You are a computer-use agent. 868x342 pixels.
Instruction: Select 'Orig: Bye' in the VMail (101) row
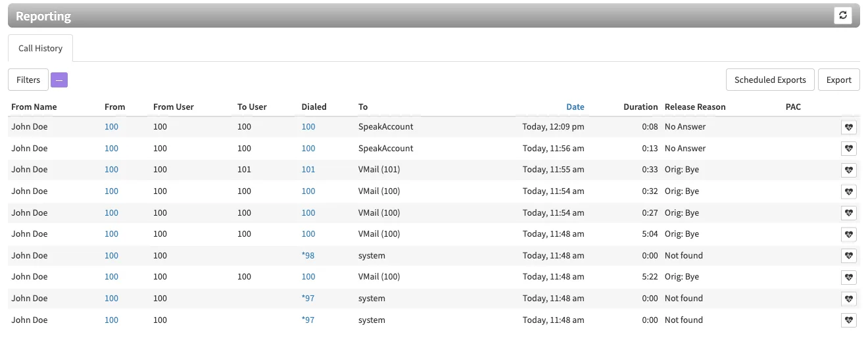point(682,169)
